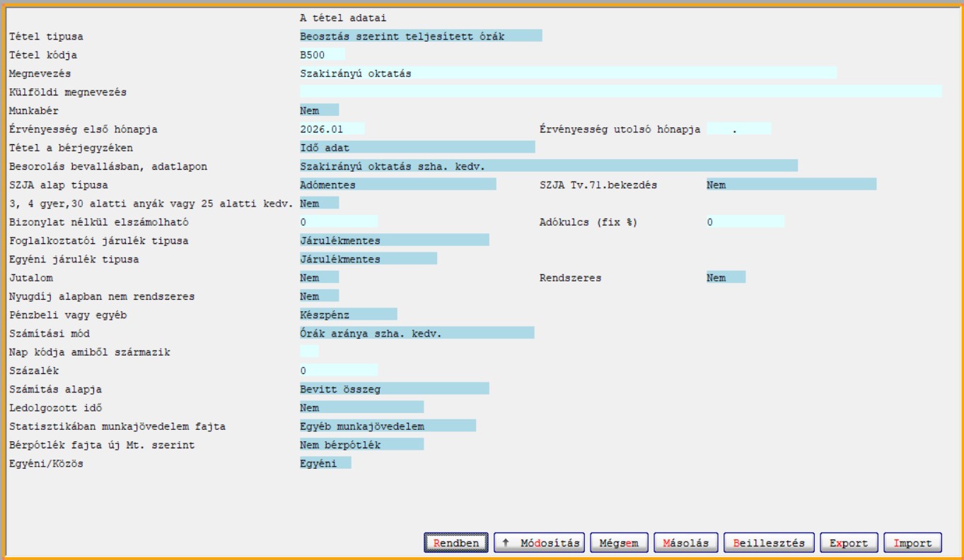This screenshot has width=964, height=560.
Task: Cancel with the Mégsem button
Action: pyautogui.click(x=619, y=543)
